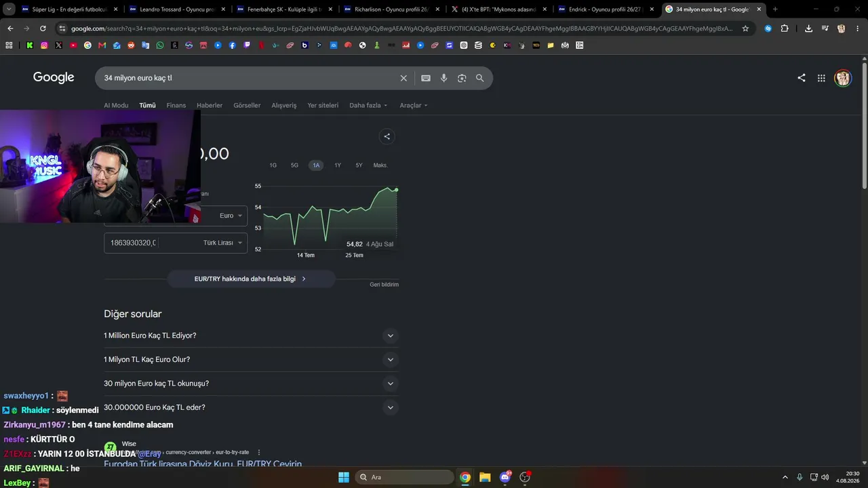Open the 'Araçlar' tools dropdown
The image size is (868, 488).
click(x=414, y=105)
